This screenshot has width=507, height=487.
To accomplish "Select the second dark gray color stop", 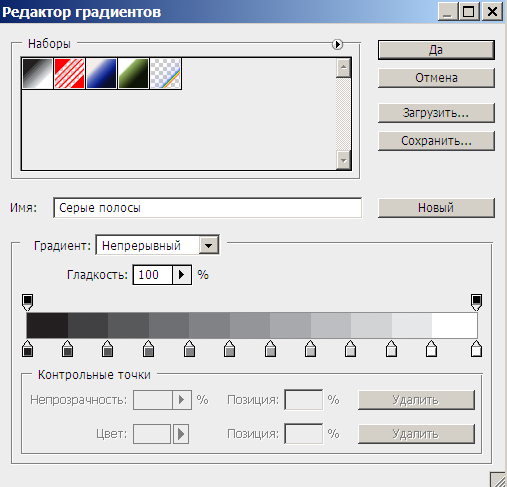I will coord(67,349).
